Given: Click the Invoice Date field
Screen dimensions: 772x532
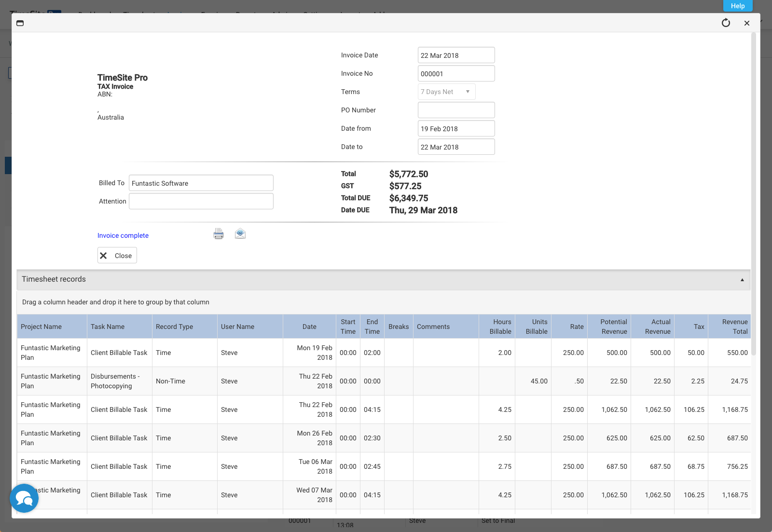Looking at the screenshot, I should pyautogui.click(x=456, y=55).
